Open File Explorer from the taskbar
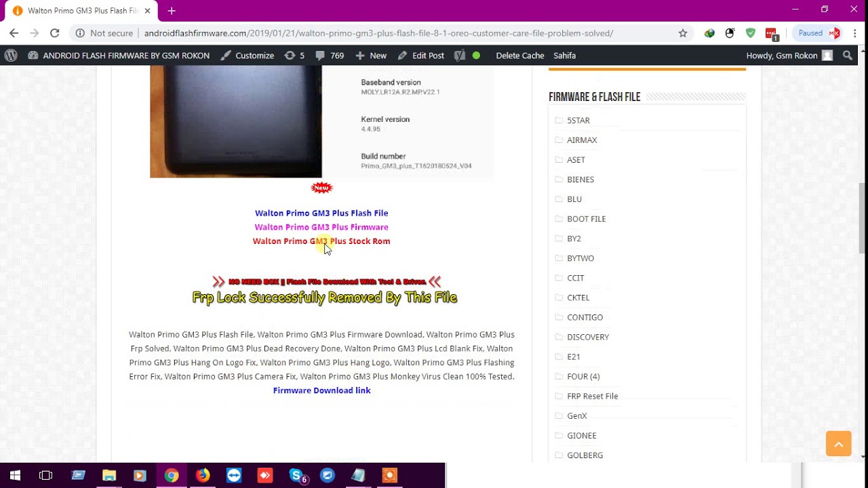This screenshot has height=488, width=868. 109,475
